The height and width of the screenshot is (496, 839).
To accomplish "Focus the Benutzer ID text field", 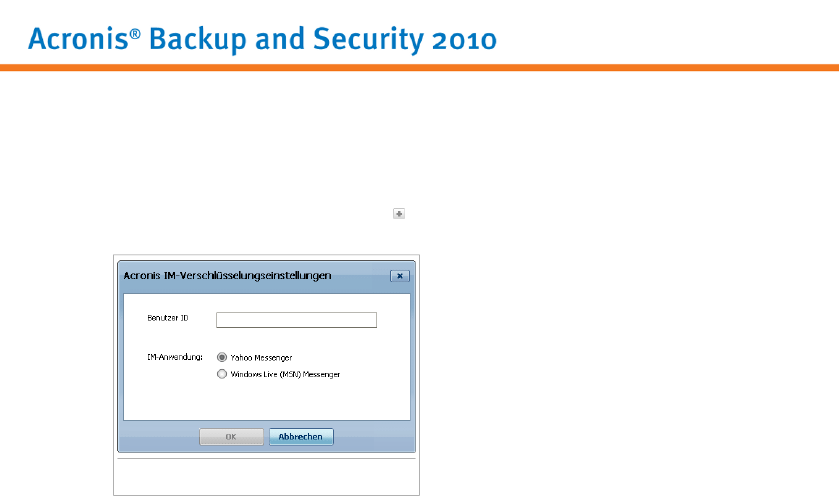I will point(296,320).
